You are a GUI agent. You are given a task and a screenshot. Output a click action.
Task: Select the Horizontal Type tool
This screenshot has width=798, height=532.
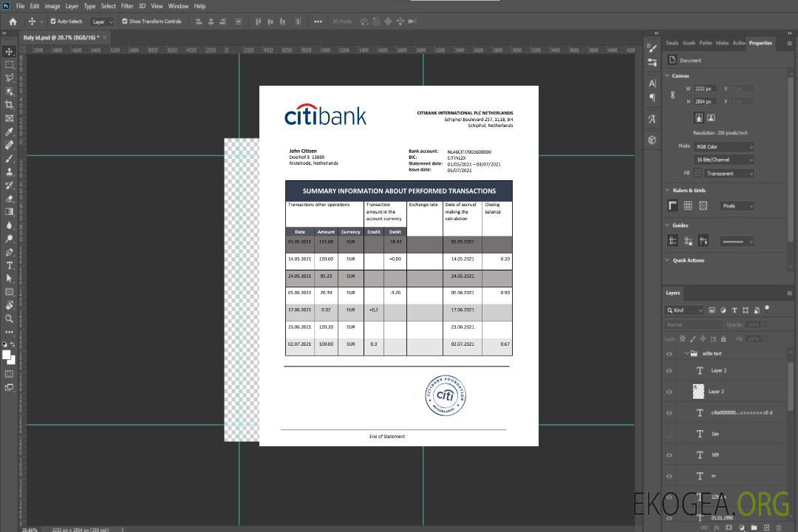pos(9,265)
